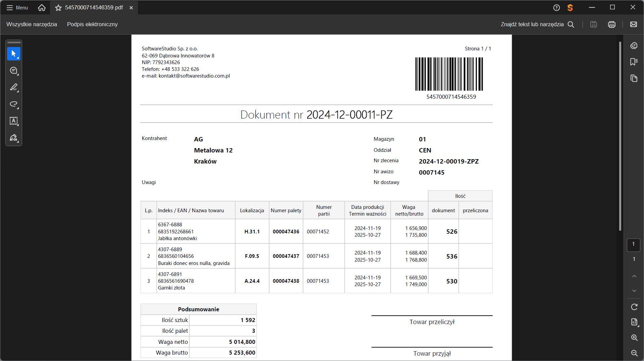Click the current page number box
Image resolution: width=644 pixels, height=361 pixels.
634,245
